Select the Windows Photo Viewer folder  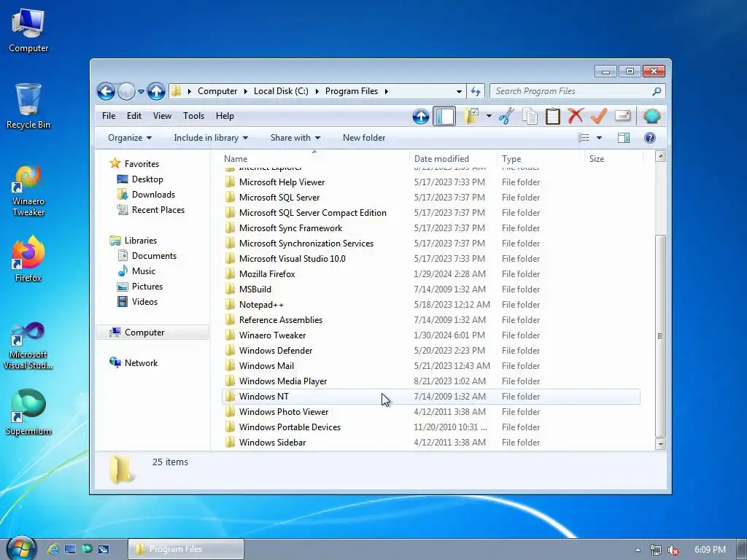[431, 412]
